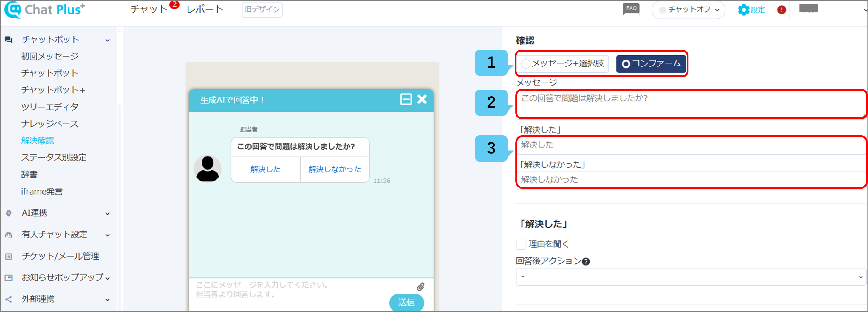
Task: Click the 生成AIで回答中！ widget header
Action: 311,100
